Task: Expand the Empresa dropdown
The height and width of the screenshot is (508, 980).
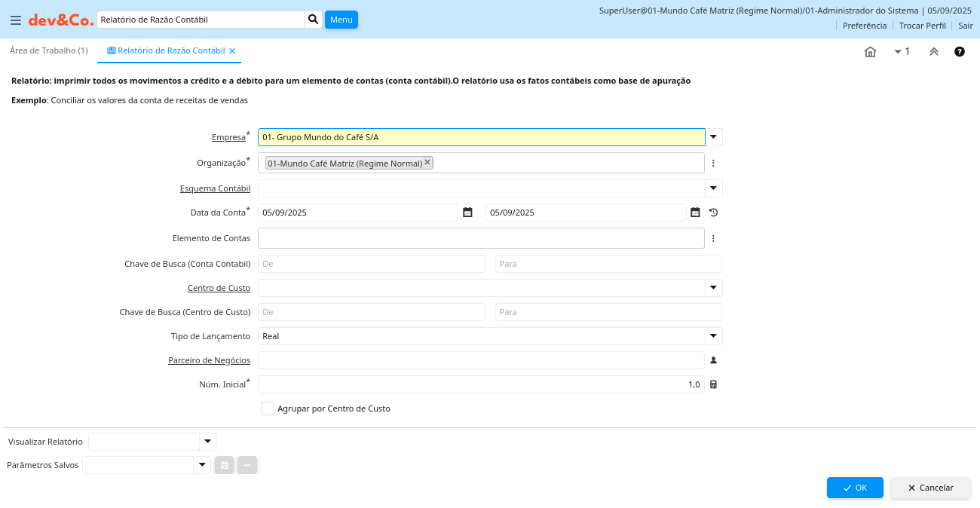Action: tap(713, 137)
